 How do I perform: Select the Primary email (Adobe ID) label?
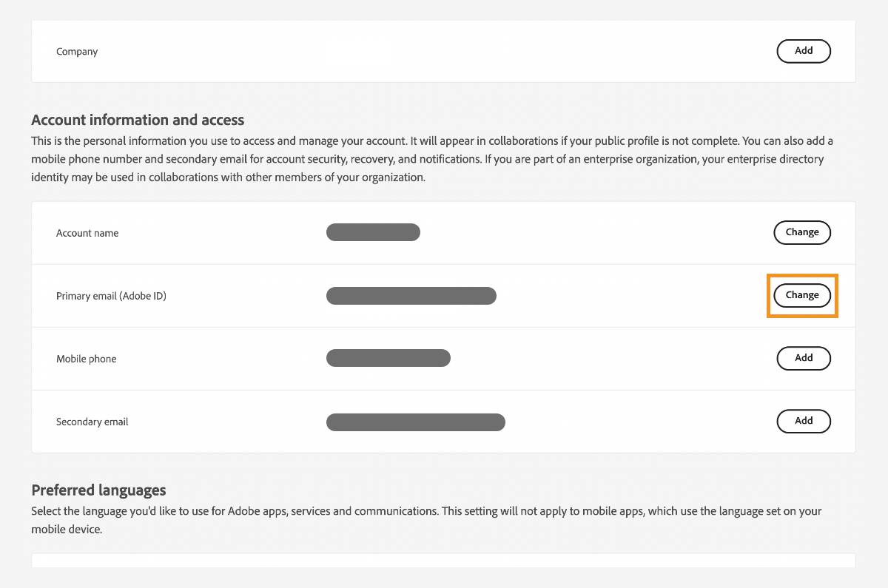[111, 295]
